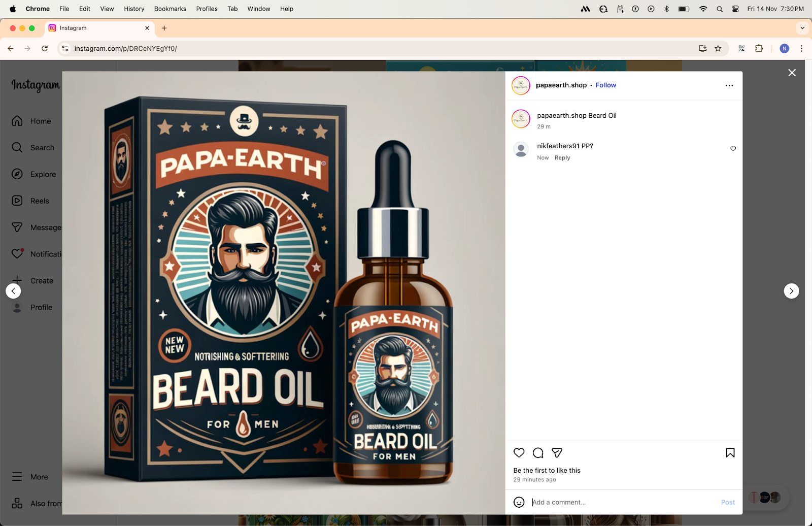Image resolution: width=812 pixels, height=526 pixels.
Task: Open Profile in Instagram sidebar
Action: pos(32,307)
